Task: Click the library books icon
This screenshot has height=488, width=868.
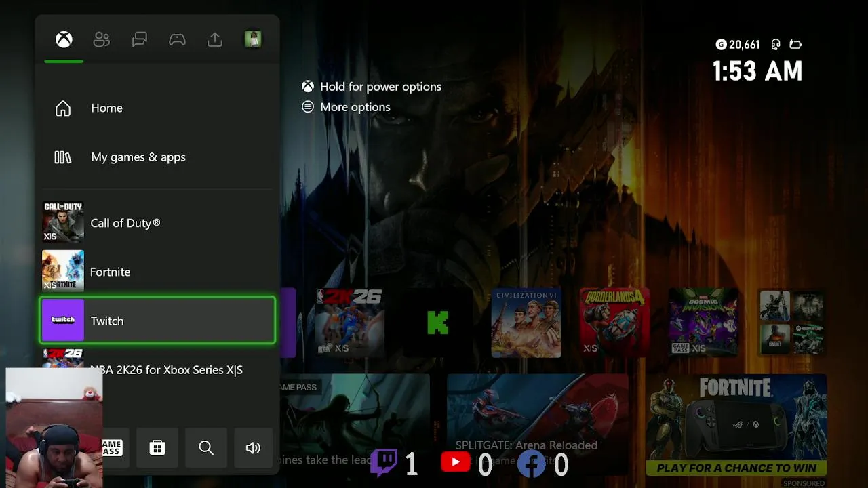Action: [x=63, y=157]
